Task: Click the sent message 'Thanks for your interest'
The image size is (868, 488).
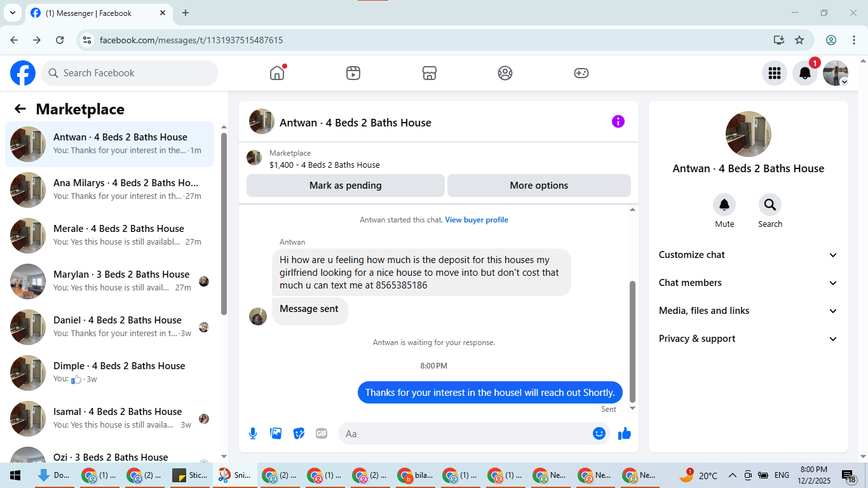Action: [x=490, y=392]
